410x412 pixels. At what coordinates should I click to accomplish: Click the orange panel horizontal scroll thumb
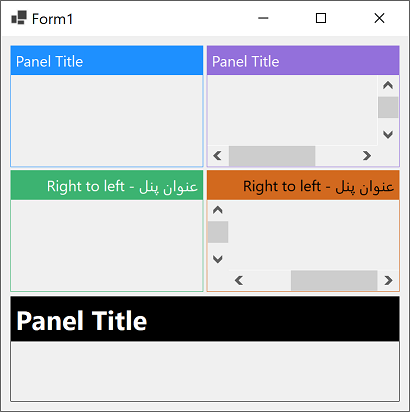(334, 280)
